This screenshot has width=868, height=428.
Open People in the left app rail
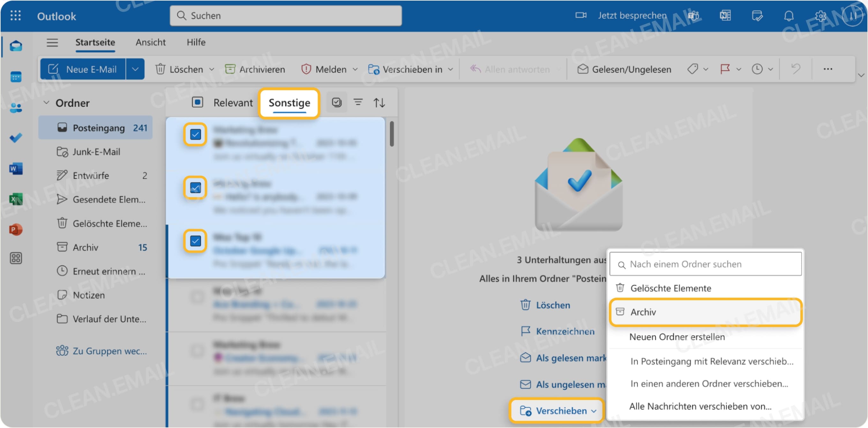(x=16, y=108)
